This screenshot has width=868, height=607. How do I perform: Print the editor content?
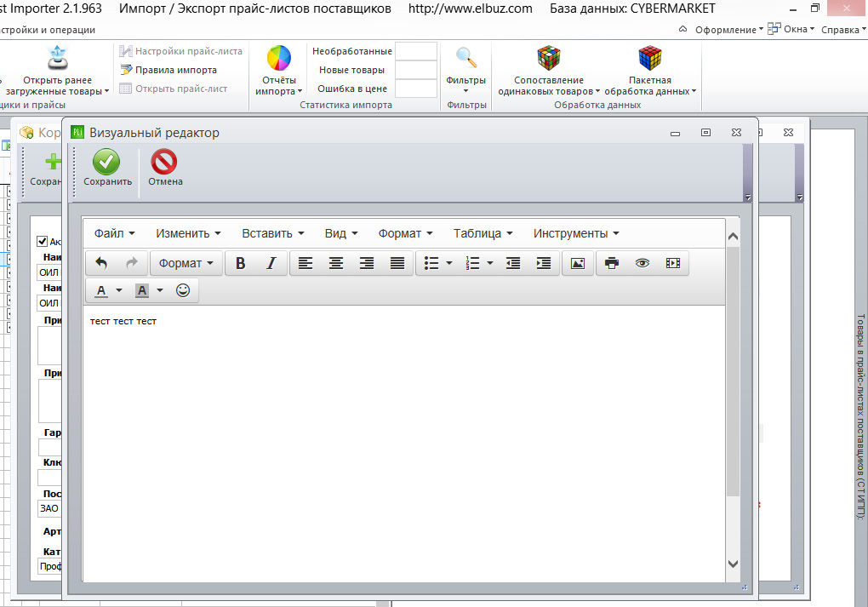coord(612,263)
